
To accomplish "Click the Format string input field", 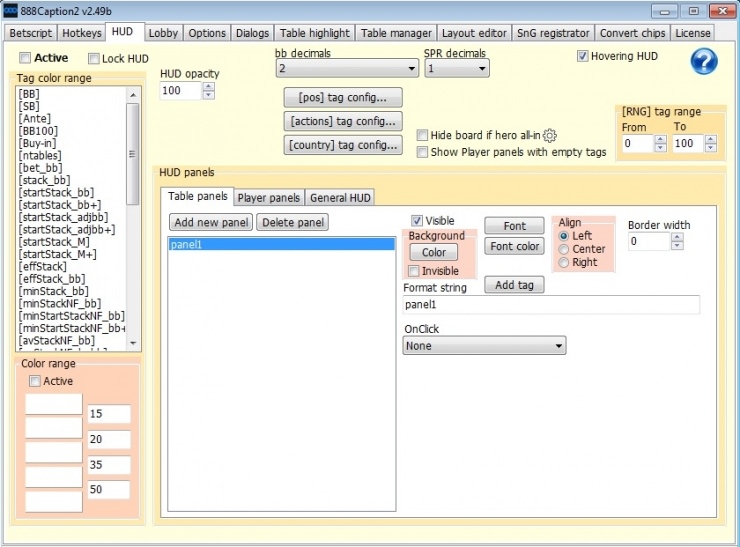I will tap(551, 305).
